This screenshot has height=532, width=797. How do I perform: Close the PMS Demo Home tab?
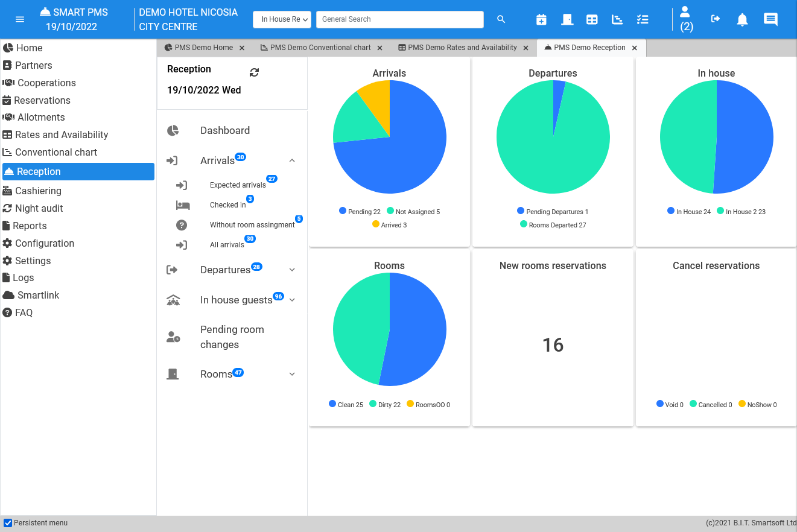coord(242,48)
